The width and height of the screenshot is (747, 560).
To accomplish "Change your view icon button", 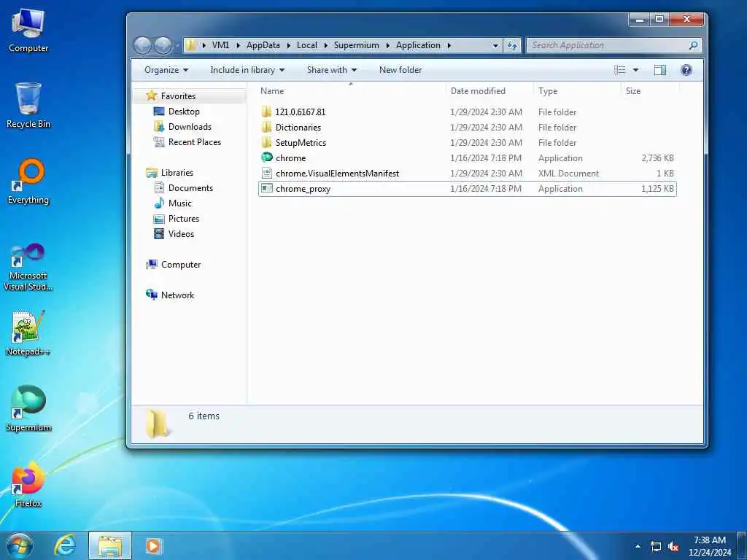I will tap(619, 70).
